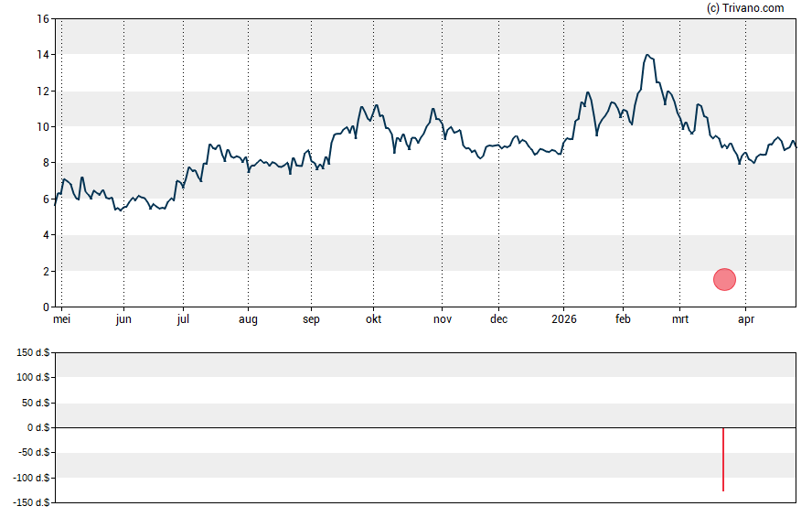The image size is (812, 517).
Task: Click the 'apr' month label
Action: pyautogui.click(x=745, y=320)
